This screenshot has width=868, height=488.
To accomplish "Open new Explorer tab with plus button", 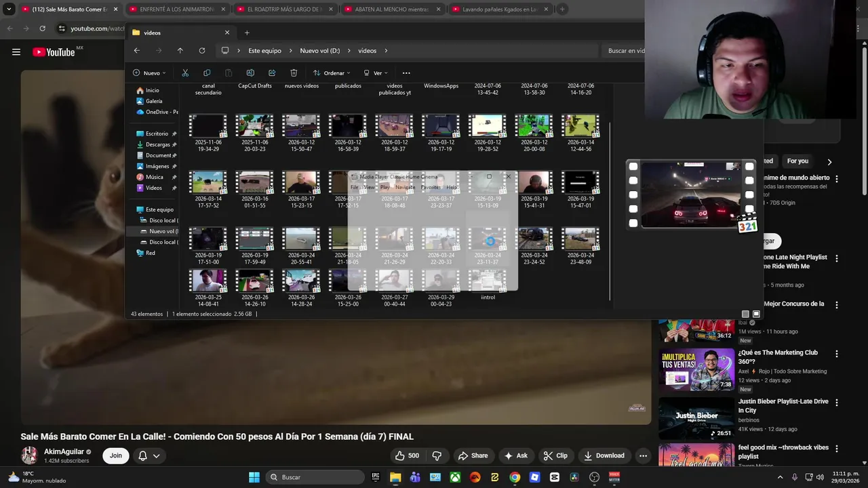I will (x=247, y=33).
